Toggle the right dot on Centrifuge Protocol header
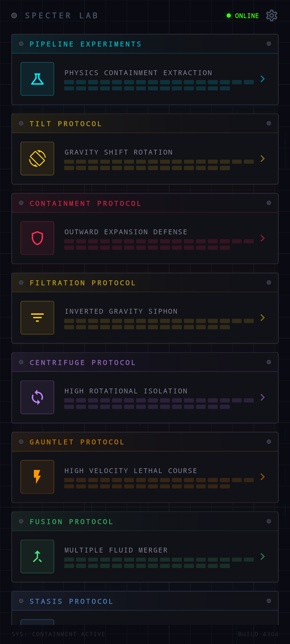Image resolution: width=290 pixels, height=644 pixels. coord(269,362)
